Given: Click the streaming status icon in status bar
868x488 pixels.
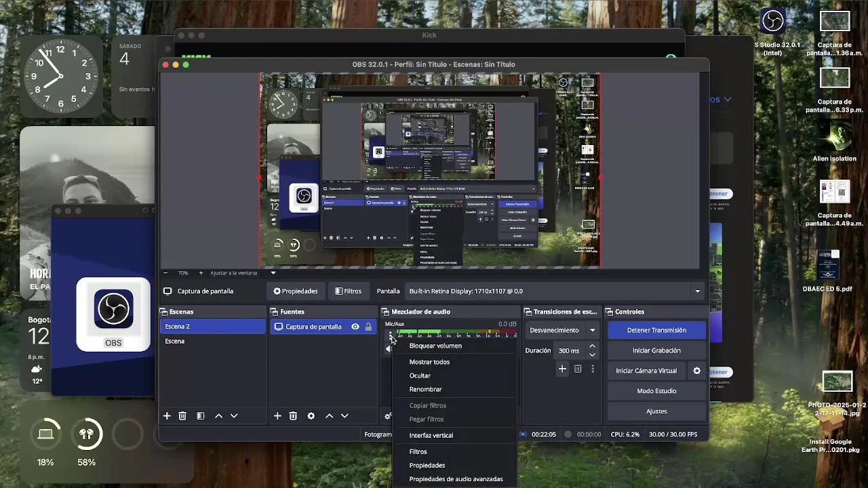Looking at the screenshot, I should coord(524,434).
